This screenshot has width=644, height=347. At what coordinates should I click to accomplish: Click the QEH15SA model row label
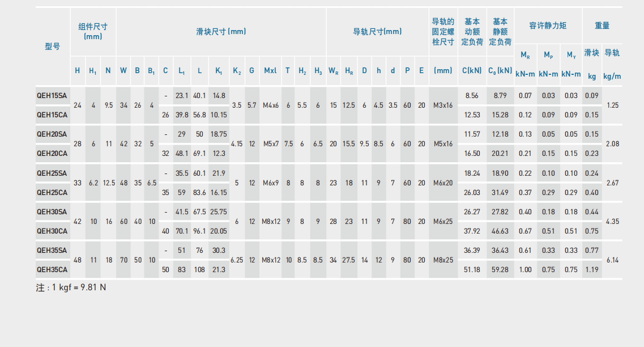pos(52,96)
